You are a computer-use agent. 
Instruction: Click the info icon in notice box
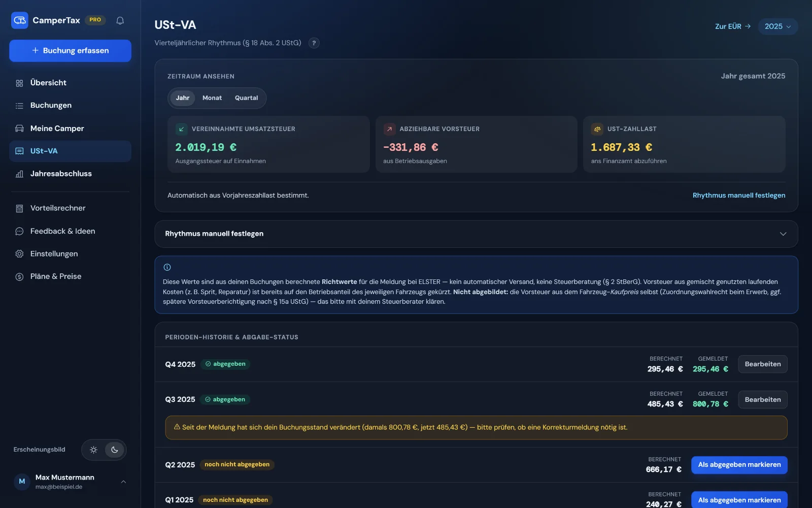[167, 267]
